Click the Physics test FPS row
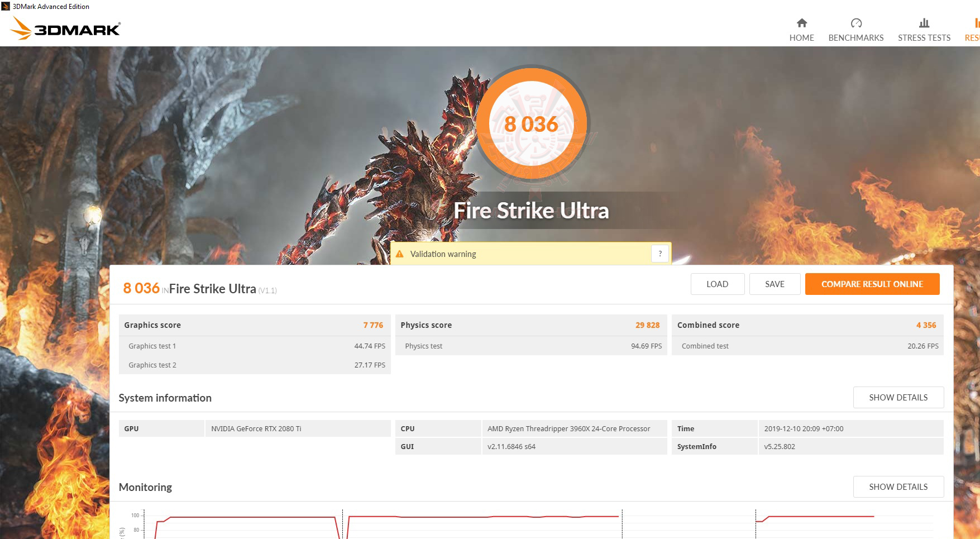 [x=530, y=346]
